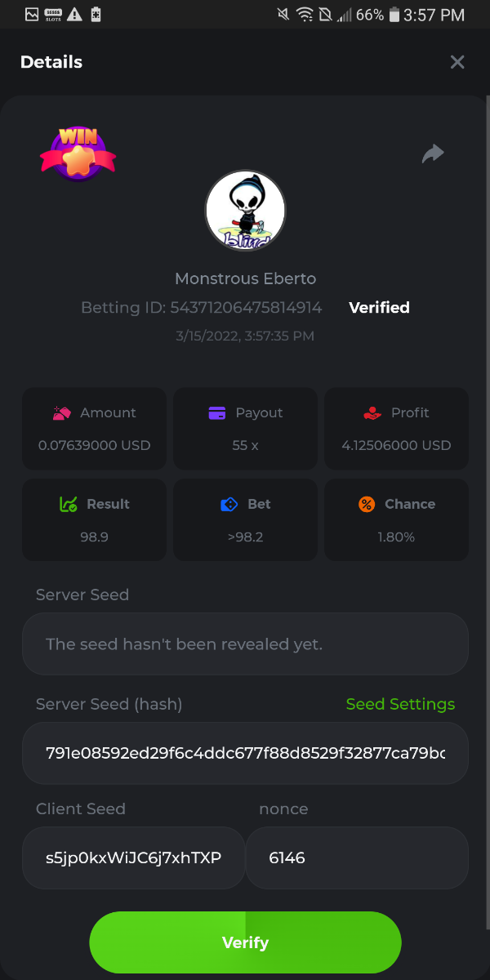This screenshot has height=980, width=490.
Task: Tap the share arrow icon
Action: point(433,154)
